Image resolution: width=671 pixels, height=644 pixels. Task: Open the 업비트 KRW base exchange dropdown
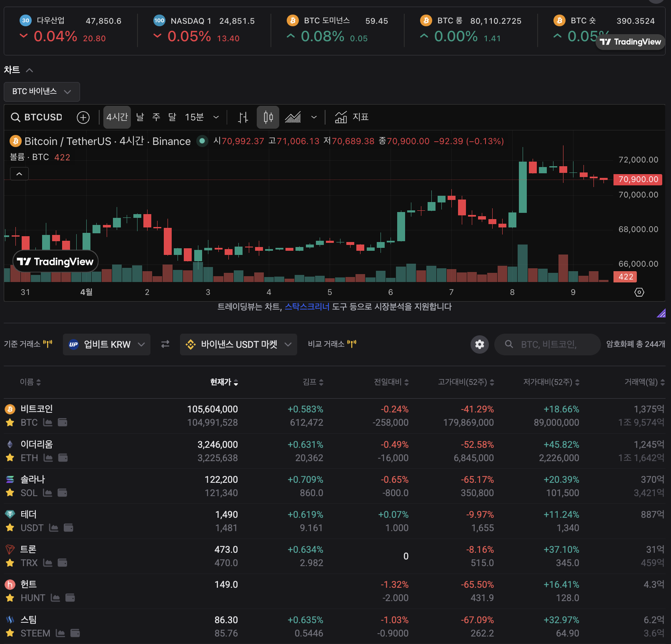coord(107,344)
